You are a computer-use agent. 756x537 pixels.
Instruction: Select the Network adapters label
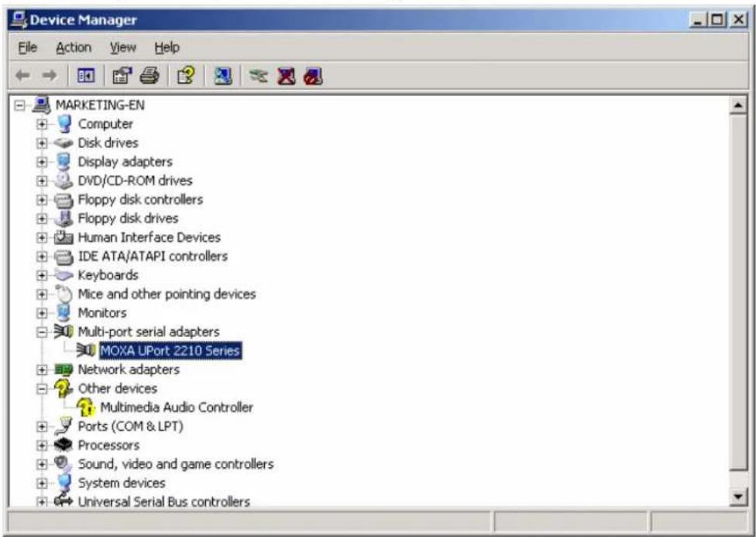(x=129, y=370)
